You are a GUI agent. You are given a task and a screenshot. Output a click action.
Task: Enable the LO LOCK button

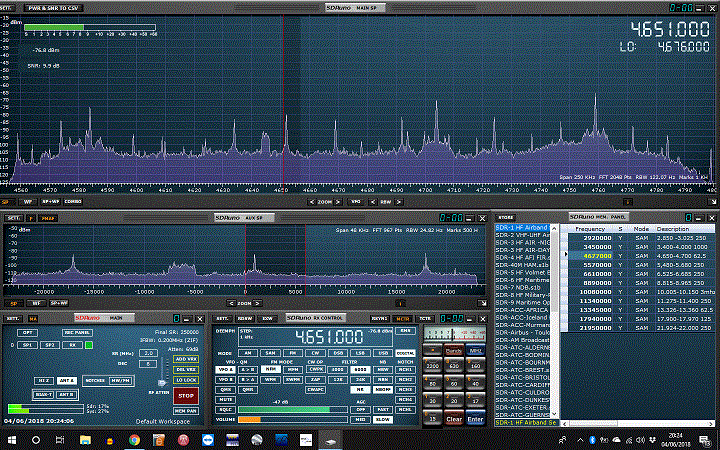[x=186, y=380]
